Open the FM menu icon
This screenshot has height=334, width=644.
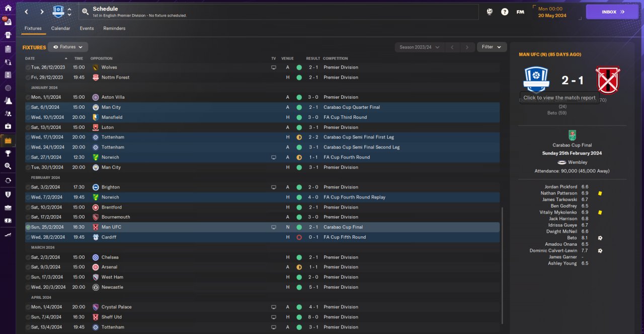520,12
